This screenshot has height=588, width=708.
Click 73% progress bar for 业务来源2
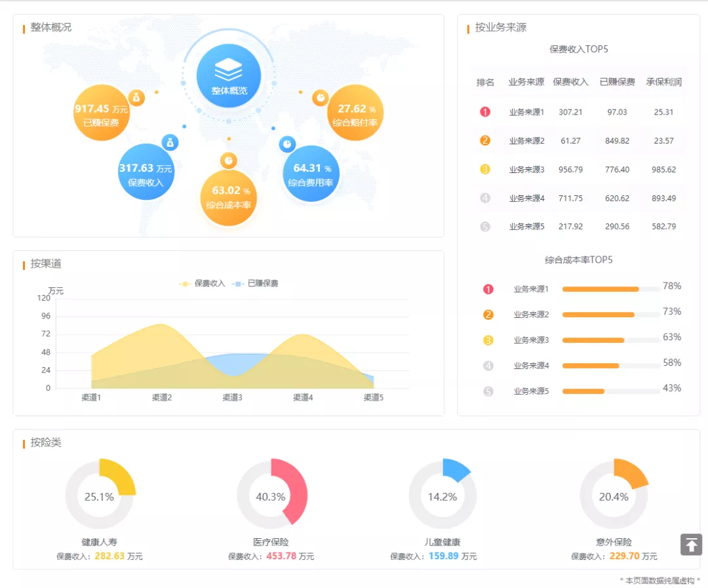611,315
